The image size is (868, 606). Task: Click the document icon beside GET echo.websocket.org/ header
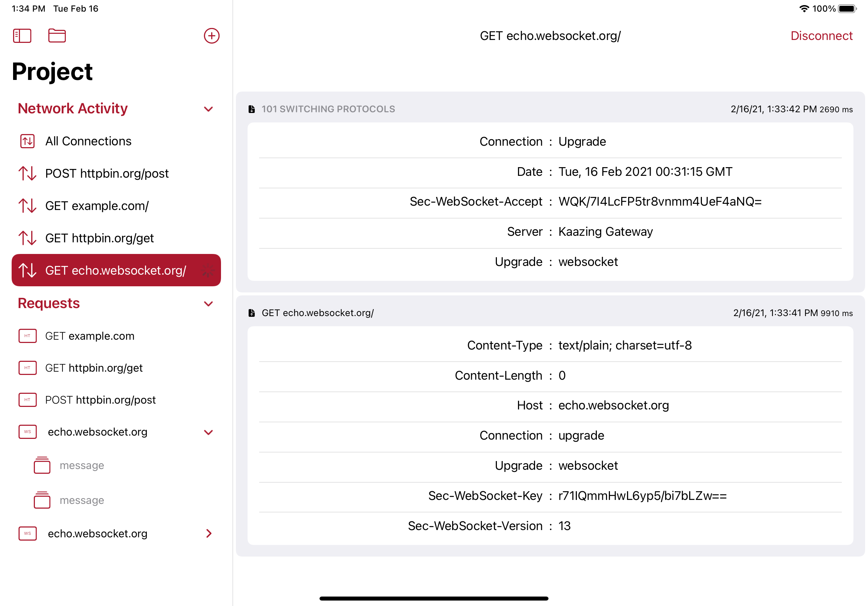(x=252, y=313)
